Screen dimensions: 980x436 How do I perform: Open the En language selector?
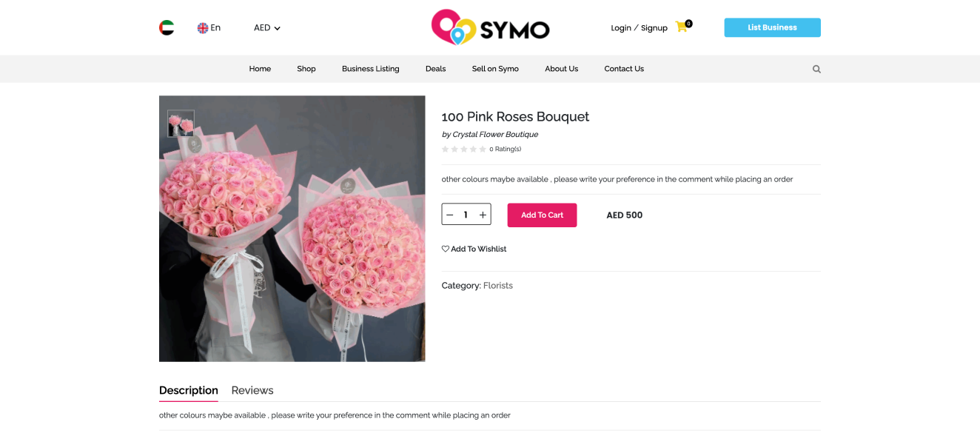209,28
